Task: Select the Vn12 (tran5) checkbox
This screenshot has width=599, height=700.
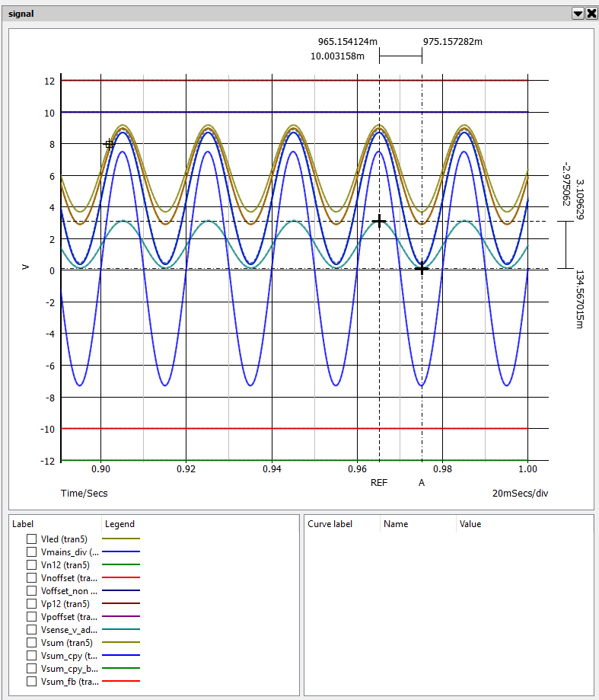Action: pos(32,564)
